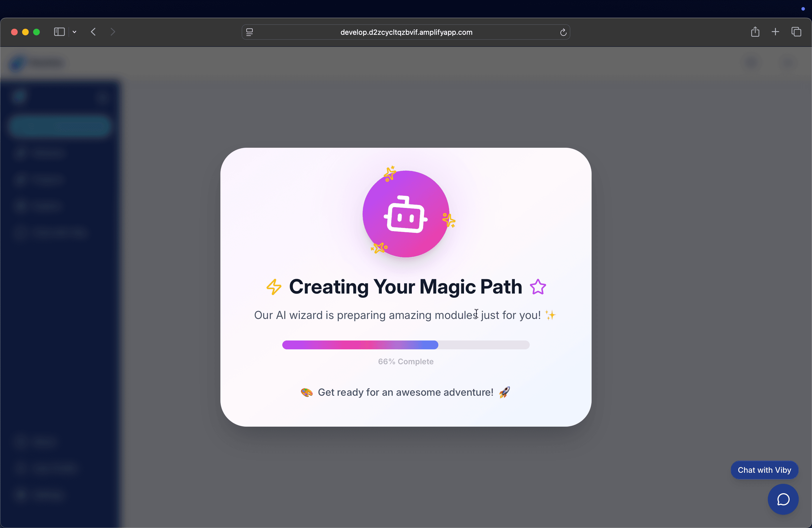
Task: Click the gradient progress bar
Action: [405, 345]
